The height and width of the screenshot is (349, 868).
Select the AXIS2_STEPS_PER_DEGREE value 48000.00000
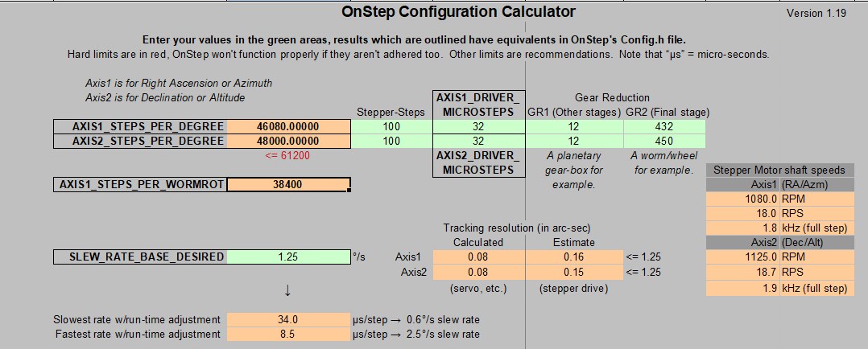pyautogui.click(x=288, y=141)
